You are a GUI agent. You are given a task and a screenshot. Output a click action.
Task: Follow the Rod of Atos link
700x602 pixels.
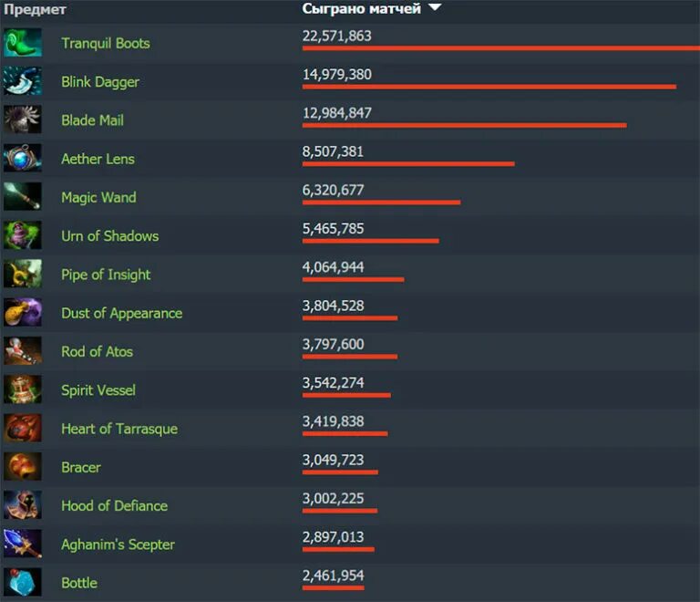coord(97,351)
